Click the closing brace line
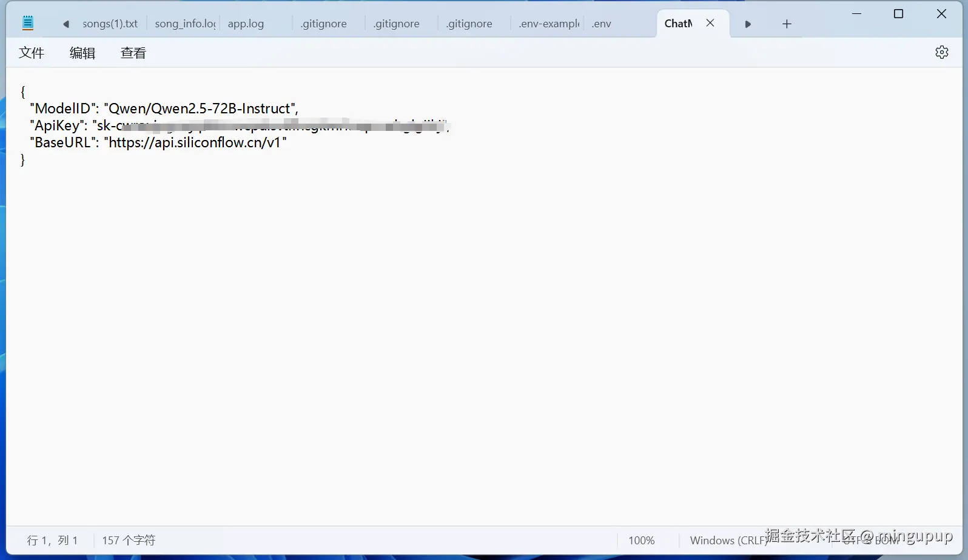 click(x=23, y=159)
